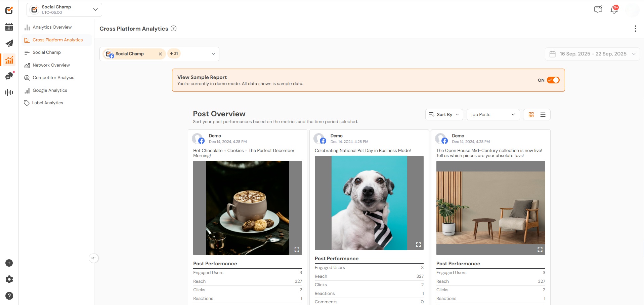Select Cross Platform Analytics menu item
The height and width of the screenshot is (305, 644).
[56, 40]
